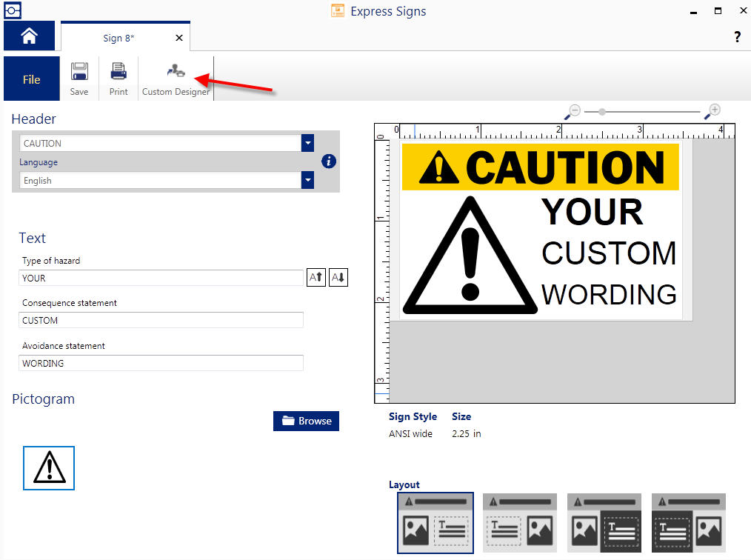Image resolution: width=751 pixels, height=560 pixels.
Task: Click the Layout heading
Action: (x=404, y=484)
